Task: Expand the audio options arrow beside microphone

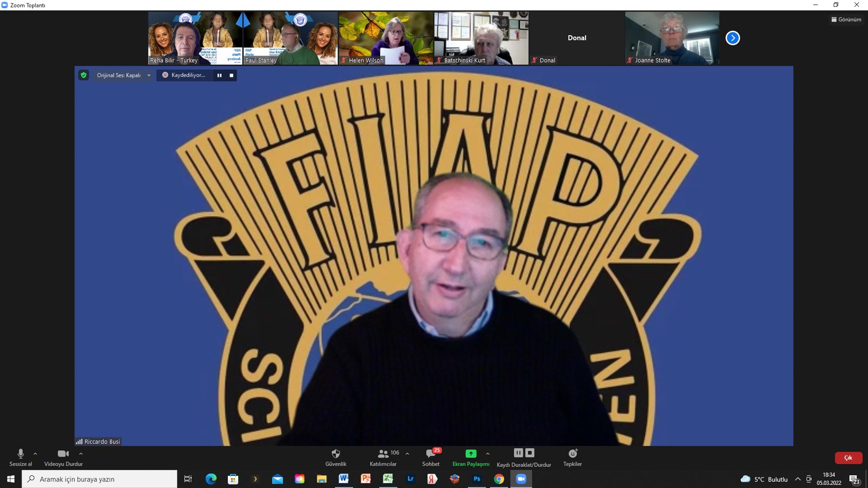Action: 35,454
